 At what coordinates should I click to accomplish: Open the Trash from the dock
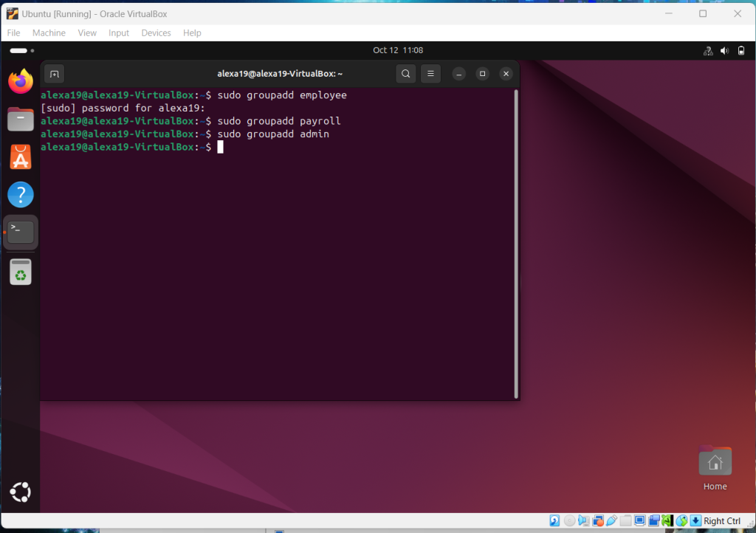click(x=21, y=272)
